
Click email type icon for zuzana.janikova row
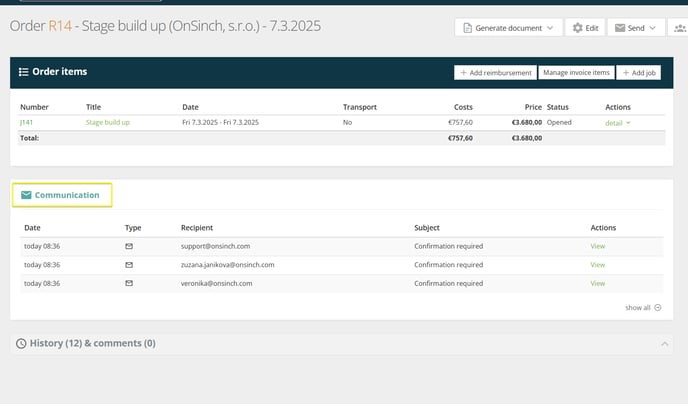coord(129,265)
